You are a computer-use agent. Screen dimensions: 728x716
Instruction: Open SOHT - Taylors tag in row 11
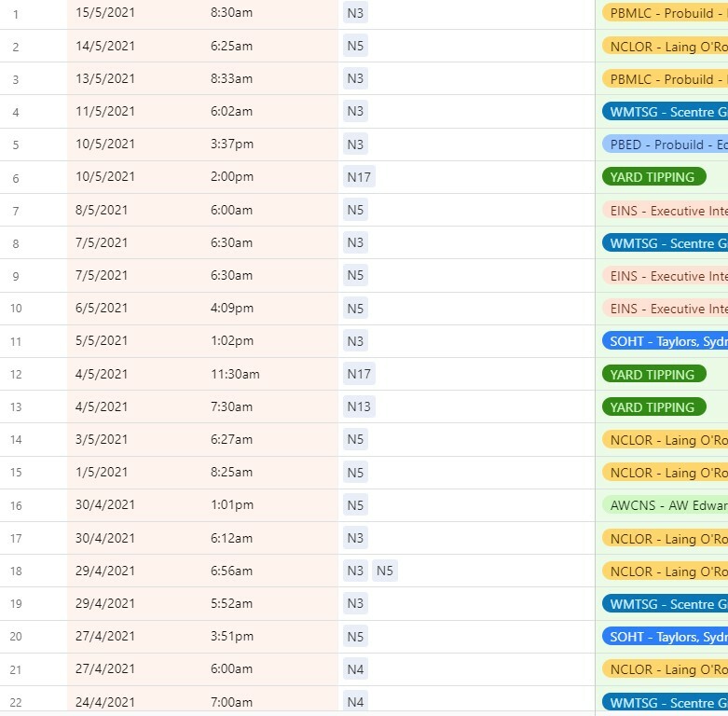(665, 341)
